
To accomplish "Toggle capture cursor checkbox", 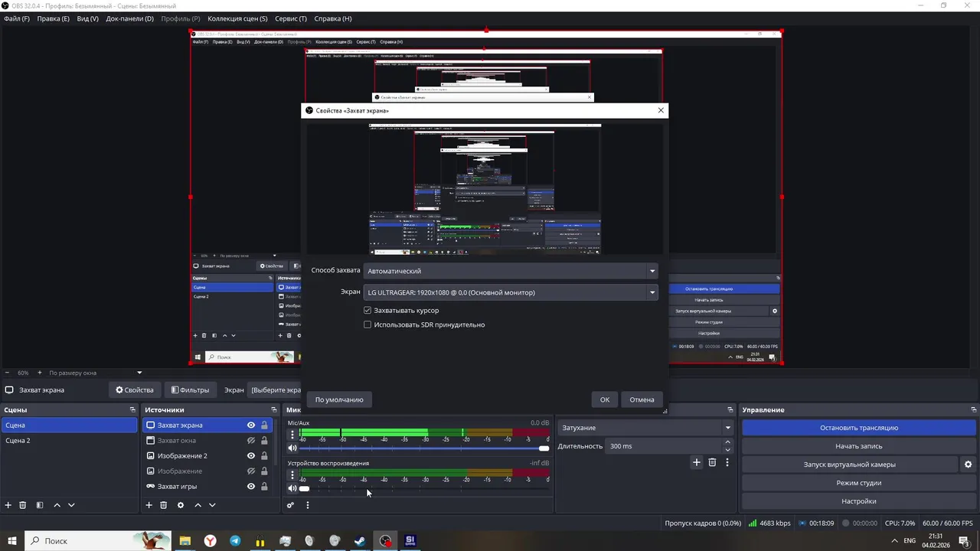I will (x=367, y=311).
